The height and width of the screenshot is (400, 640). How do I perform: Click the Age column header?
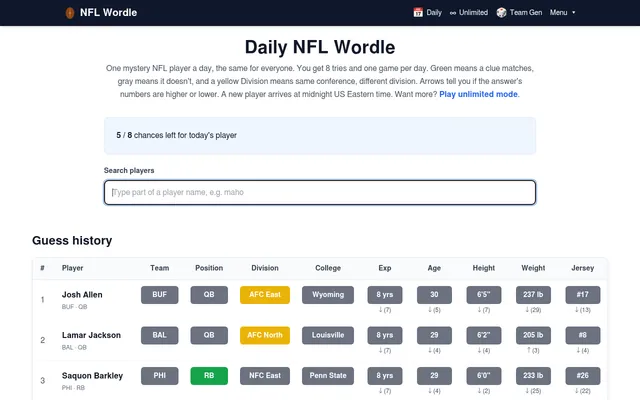434,268
